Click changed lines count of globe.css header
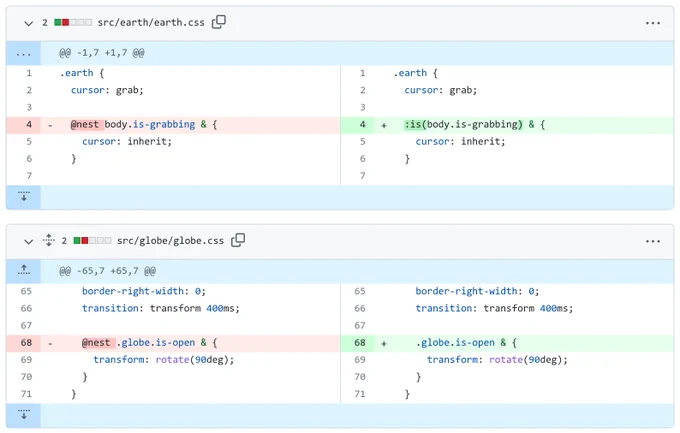The height and width of the screenshot is (433, 680). (64, 241)
